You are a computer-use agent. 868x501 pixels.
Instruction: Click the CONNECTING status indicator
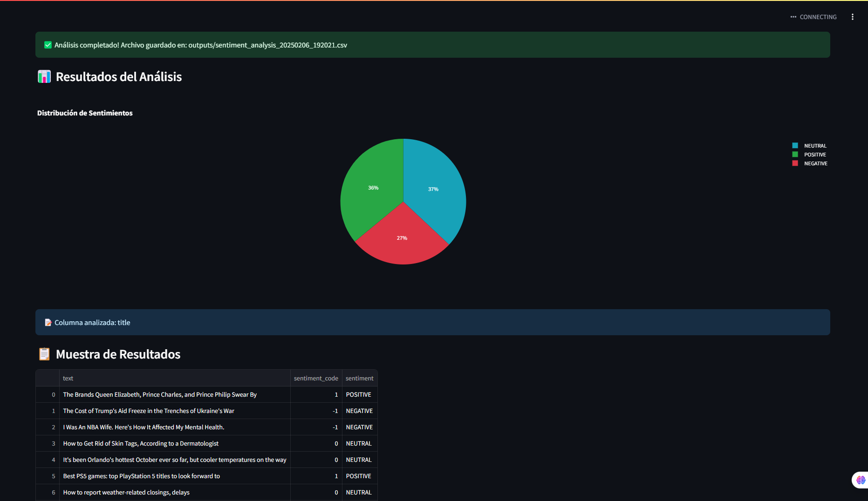(x=813, y=17)
